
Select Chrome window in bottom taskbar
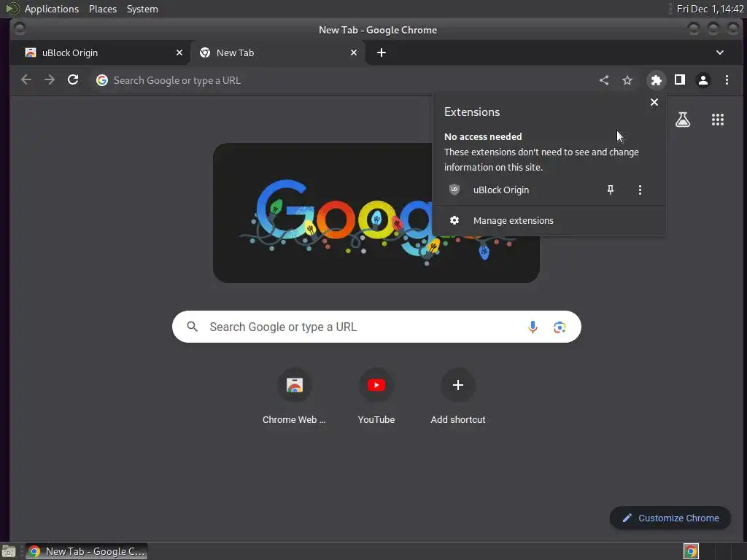point(86,551)
